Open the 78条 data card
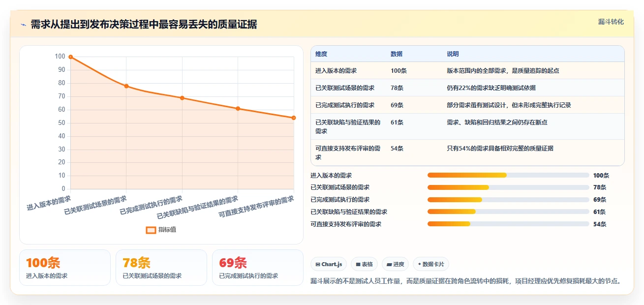 pyautogui.click(x=161, y=268)
